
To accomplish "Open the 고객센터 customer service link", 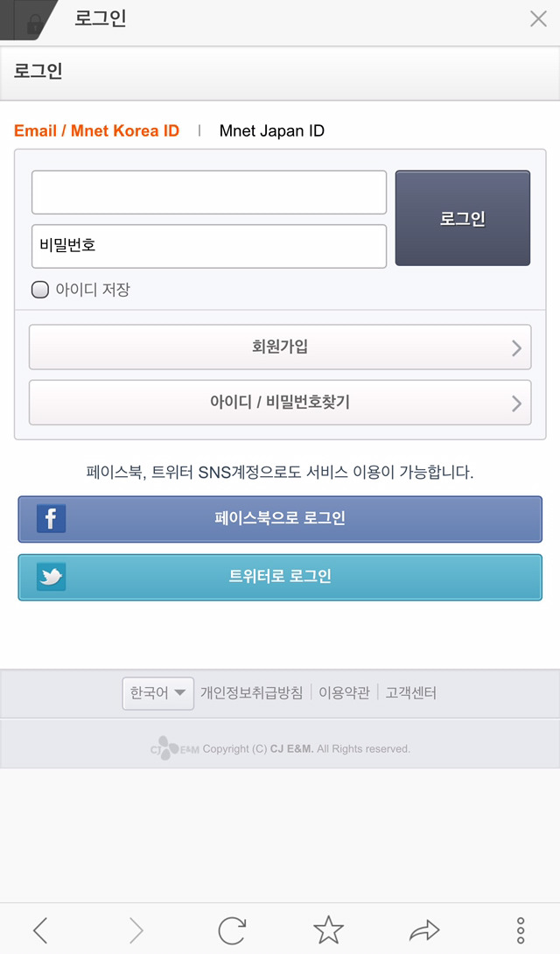I will tap(411, 692).
